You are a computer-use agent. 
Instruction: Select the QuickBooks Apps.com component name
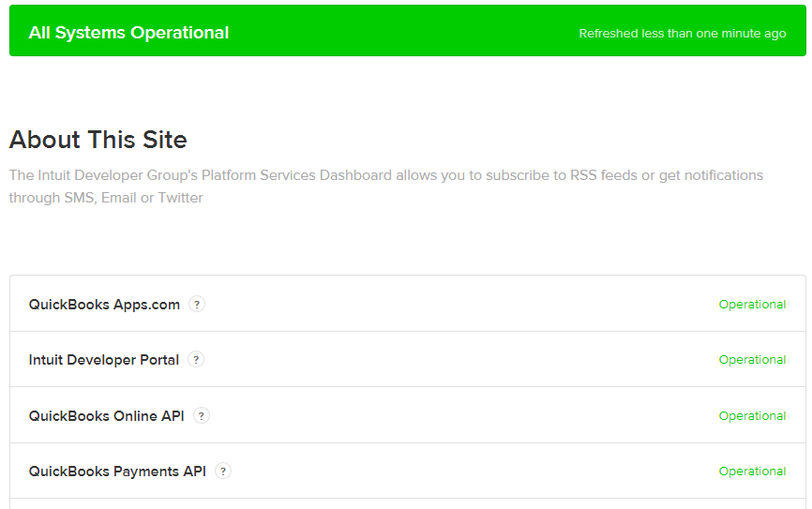[x=104, y=305]
